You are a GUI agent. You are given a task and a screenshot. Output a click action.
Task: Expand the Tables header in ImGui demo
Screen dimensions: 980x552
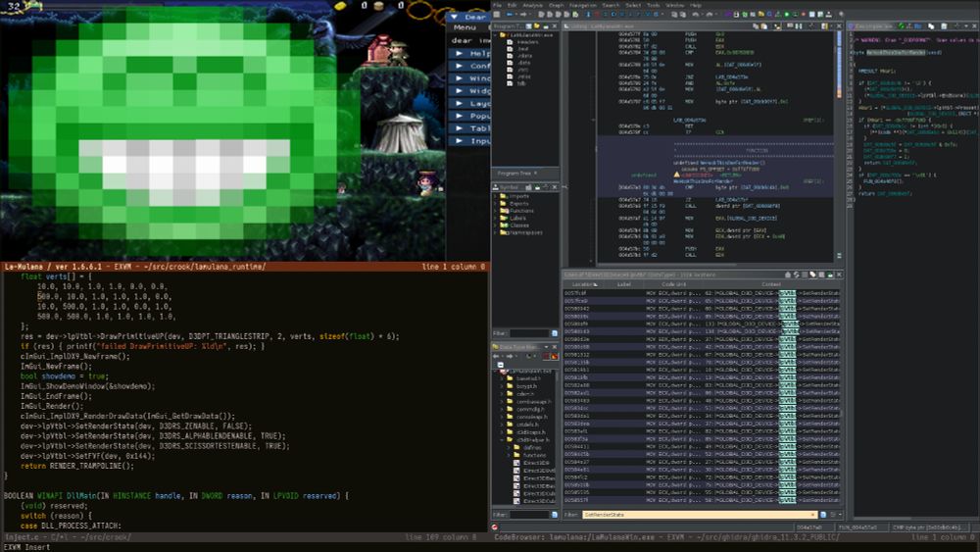[469, 128]
